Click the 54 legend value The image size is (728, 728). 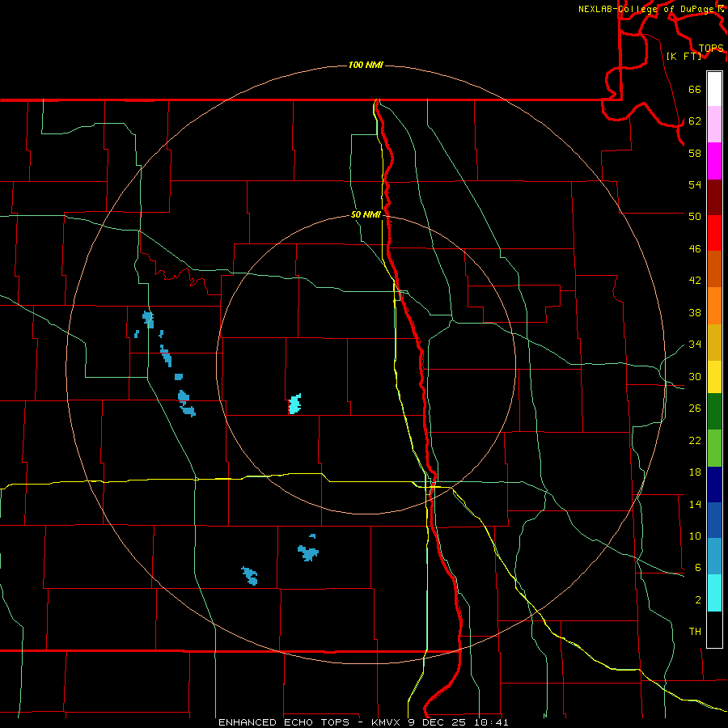(695, 184)
